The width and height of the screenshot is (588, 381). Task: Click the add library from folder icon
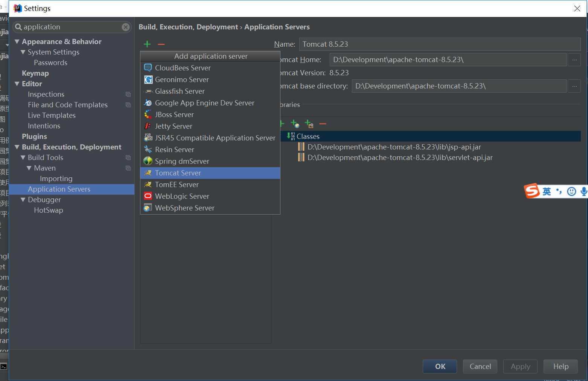[x=309, y=123]
